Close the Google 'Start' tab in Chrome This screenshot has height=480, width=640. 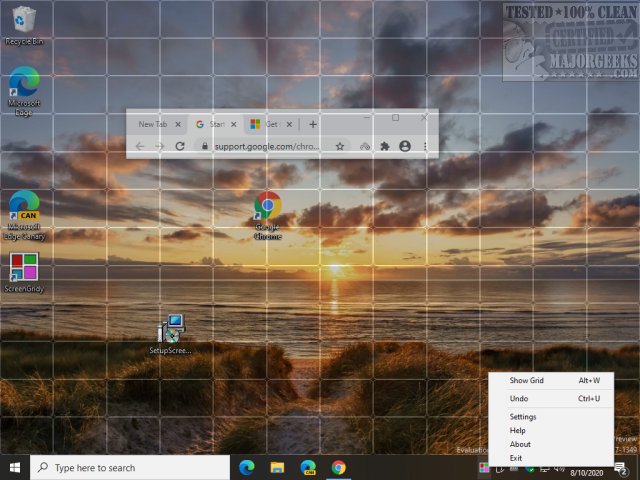click(x=233, y=124)
